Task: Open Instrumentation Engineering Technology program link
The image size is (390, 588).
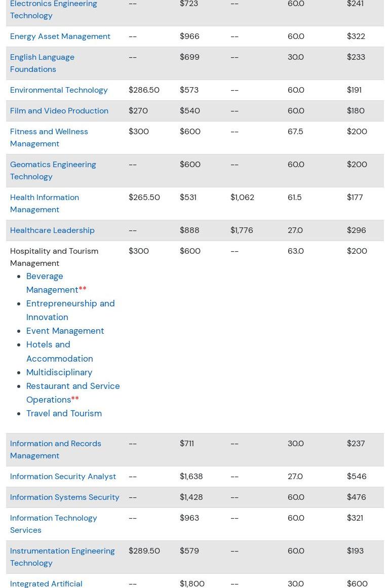Action: pyautogui.click(x=62, y=557)
